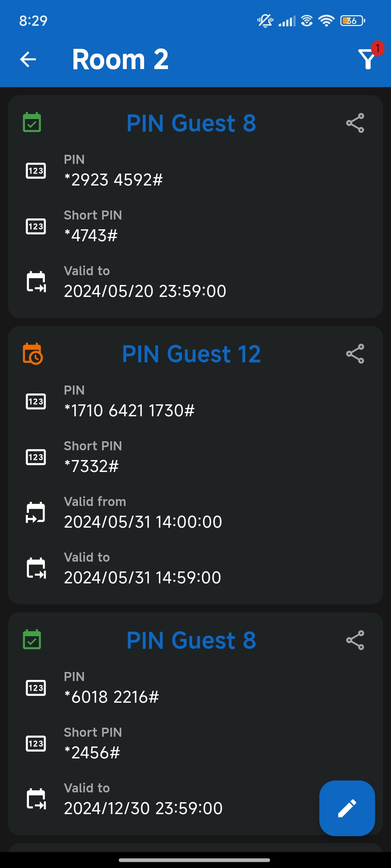Share the PIN Guest 12 entry

(x=355, y=354)
